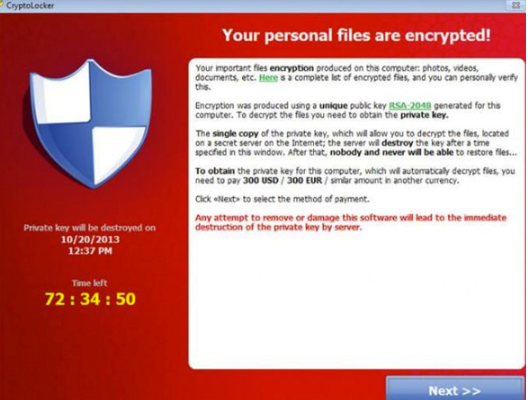The width and height of the screenshot is (528, 400).
Task: Open the 'Here' encrypted files list link
Action: click(x=268, y=78)
